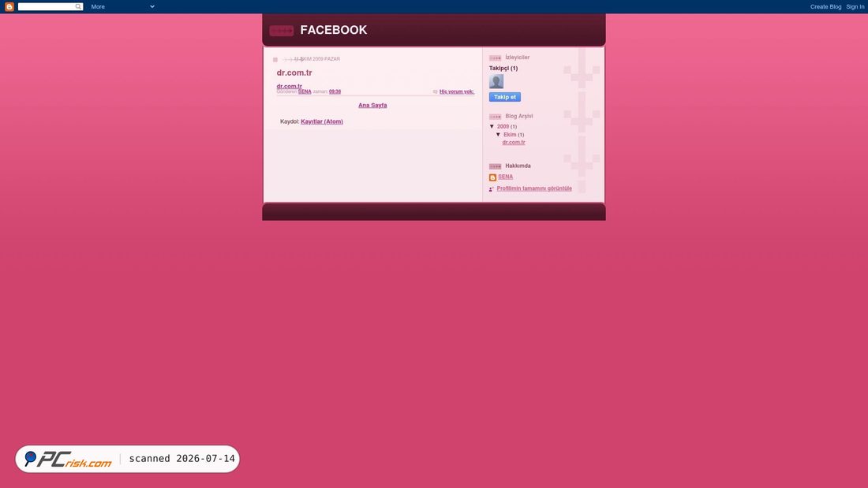The width and height of the screenshot is (868, 488).
Task: Open the dr.com.tr post title
Action: pos(294,73)
